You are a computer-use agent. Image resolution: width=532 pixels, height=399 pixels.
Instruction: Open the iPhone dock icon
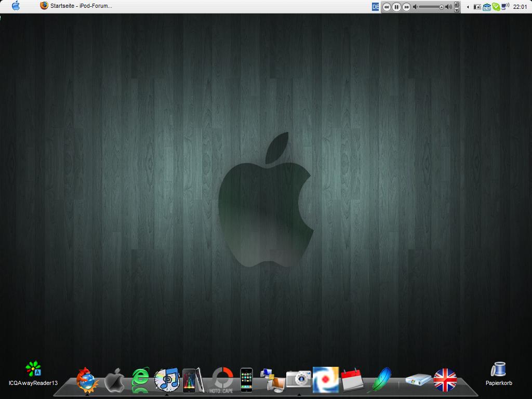[246, 380]
